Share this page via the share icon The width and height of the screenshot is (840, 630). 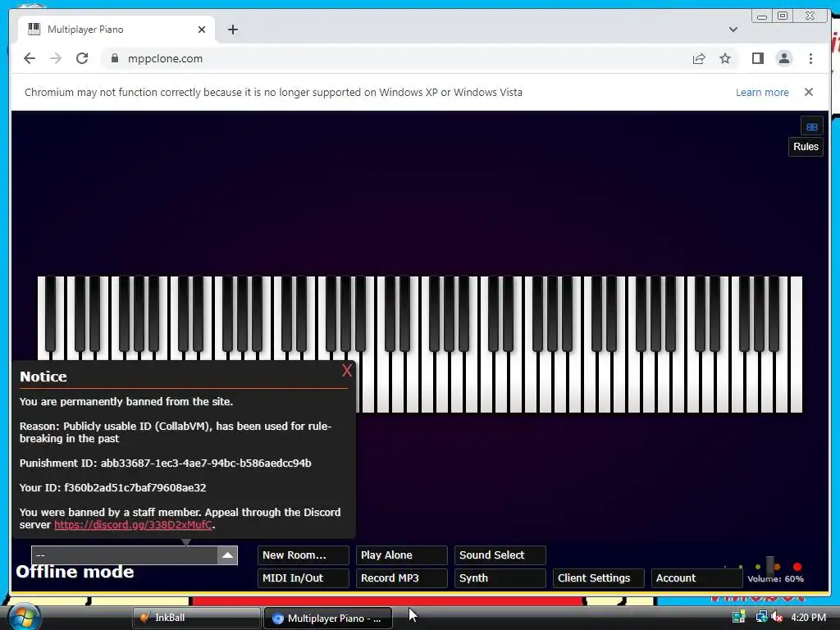tap(699, 58)
